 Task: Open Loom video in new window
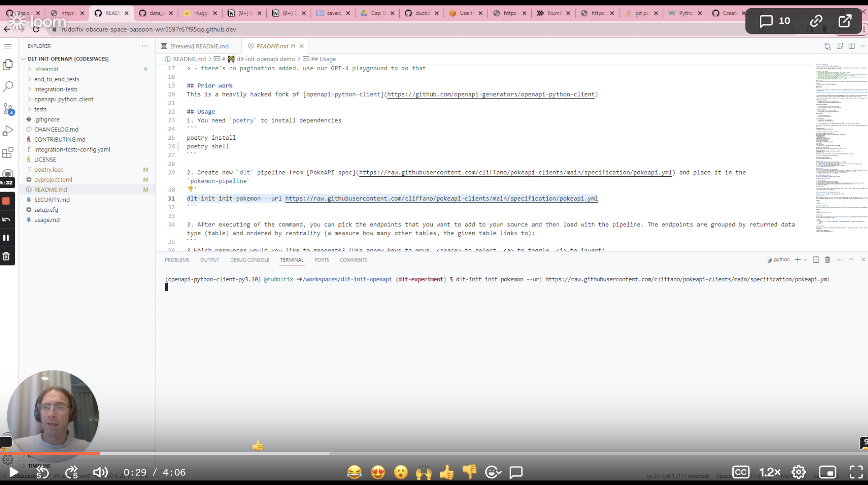[845, 21]
